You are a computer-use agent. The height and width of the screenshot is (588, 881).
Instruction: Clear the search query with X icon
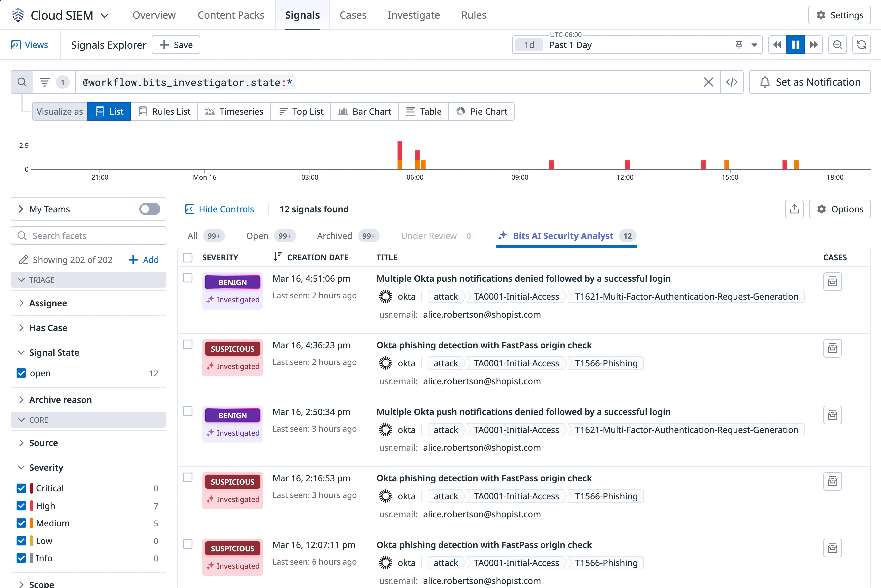click(708, 82)
